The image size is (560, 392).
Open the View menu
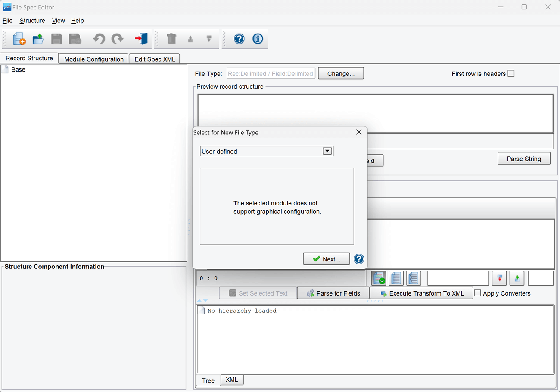point(58,21)
